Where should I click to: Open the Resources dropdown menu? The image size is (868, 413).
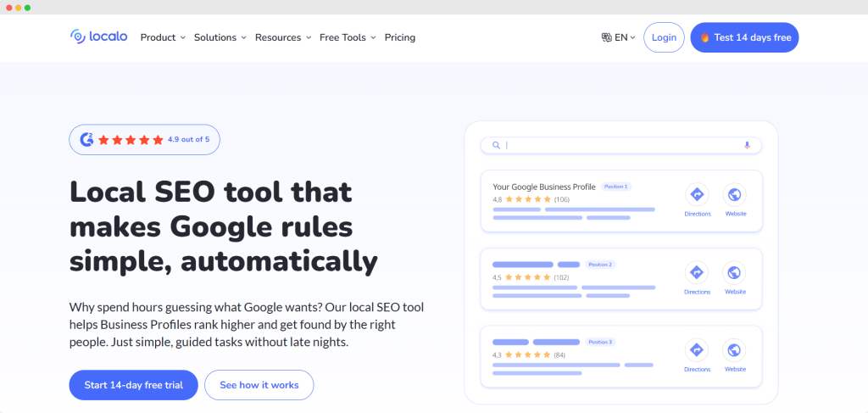(x=283, y=37)
